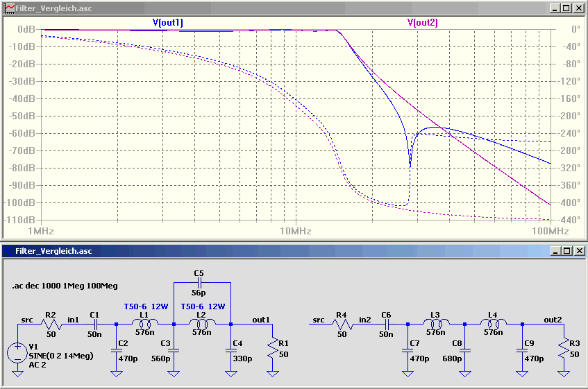Click the out1 net label
This screenshot has width=588, height=389.
261,320
